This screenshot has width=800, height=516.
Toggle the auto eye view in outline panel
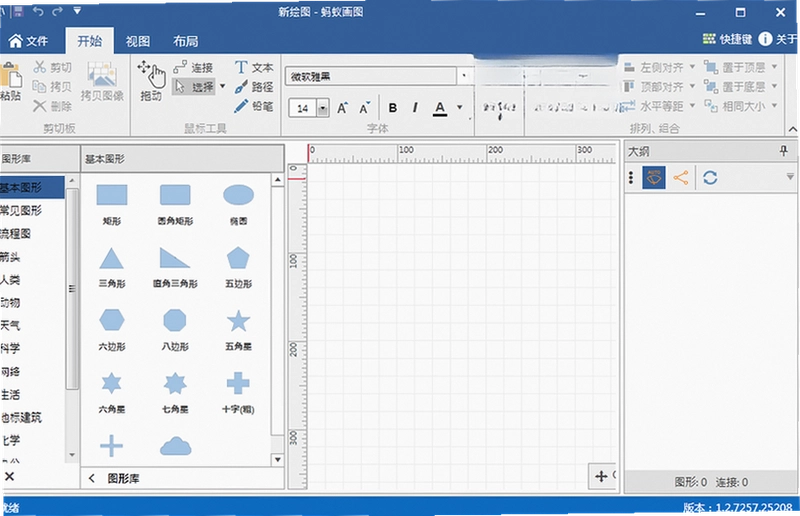point(654,178)
